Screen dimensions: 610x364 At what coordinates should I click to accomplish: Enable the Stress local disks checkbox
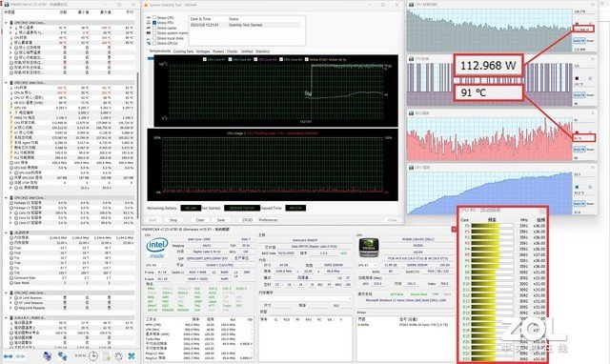point(154,38)
